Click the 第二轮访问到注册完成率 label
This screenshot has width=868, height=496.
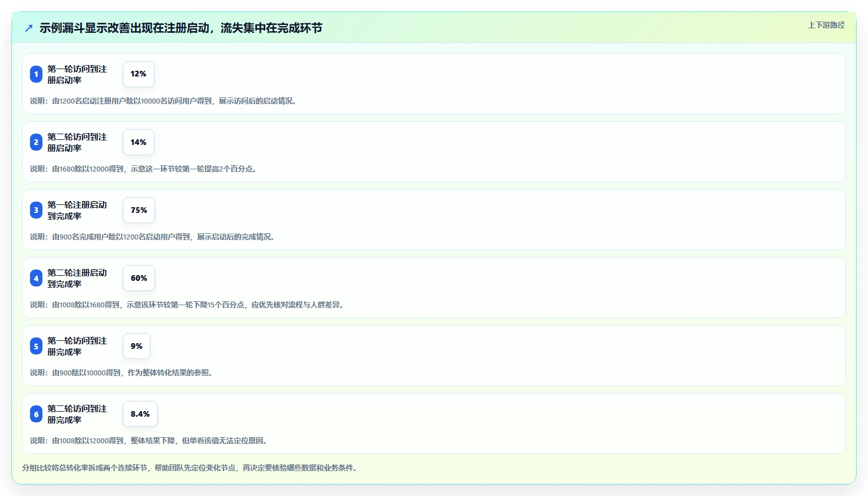pyautogui.click(x=77, y=414)
